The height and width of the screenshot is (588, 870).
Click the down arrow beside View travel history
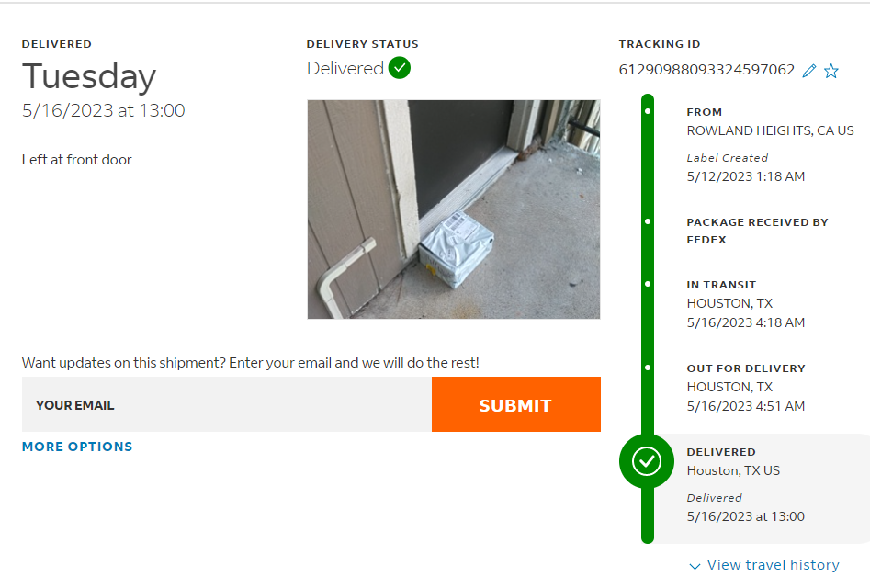[695, 563]
